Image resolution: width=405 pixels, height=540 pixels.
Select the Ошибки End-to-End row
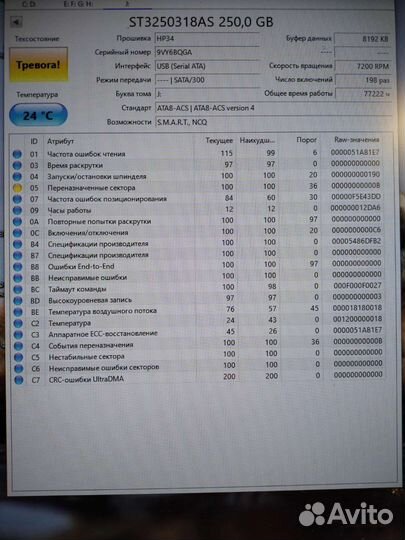(x=198, y=265)
